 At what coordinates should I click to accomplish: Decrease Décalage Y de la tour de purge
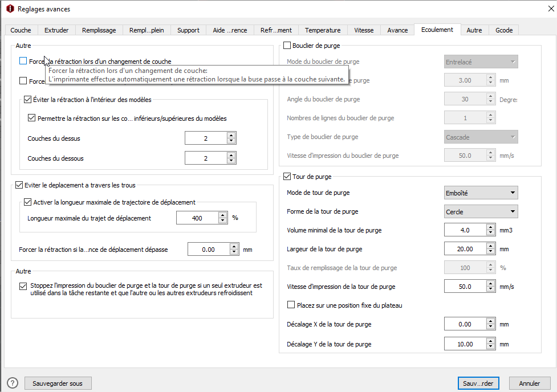[490, 346]
